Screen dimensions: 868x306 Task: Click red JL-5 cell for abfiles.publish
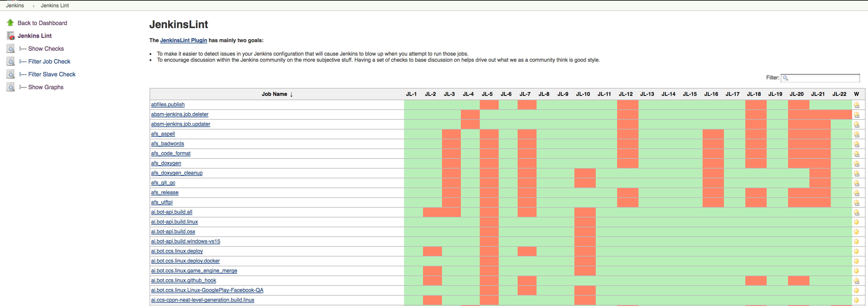[489, 105]
